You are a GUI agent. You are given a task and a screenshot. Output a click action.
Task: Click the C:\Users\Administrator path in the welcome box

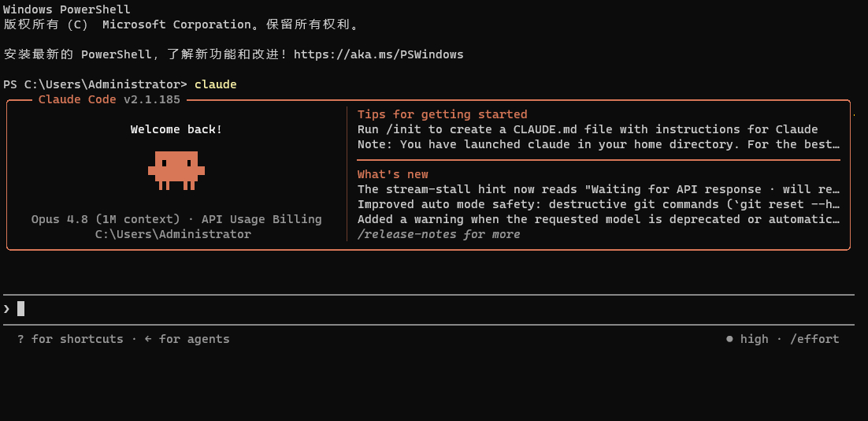click(173, 234)
